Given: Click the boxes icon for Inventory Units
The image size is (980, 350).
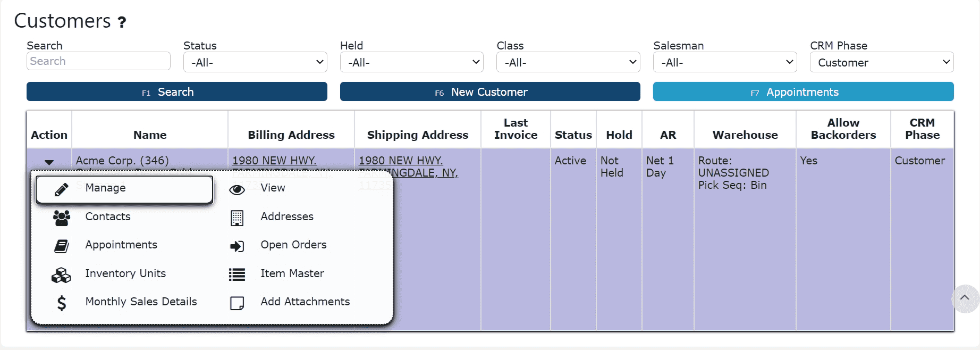Looking at the screenshot, I should (61, 274).
